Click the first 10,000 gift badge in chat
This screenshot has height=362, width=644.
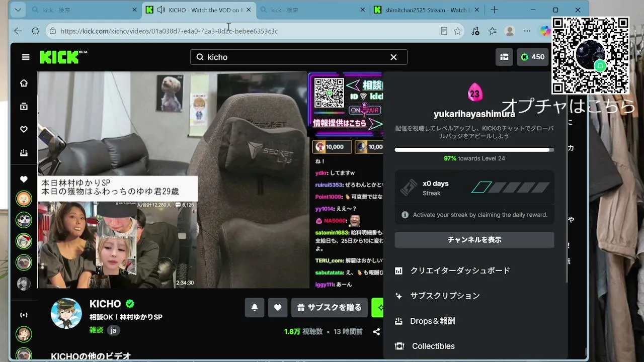pos(332,147)
